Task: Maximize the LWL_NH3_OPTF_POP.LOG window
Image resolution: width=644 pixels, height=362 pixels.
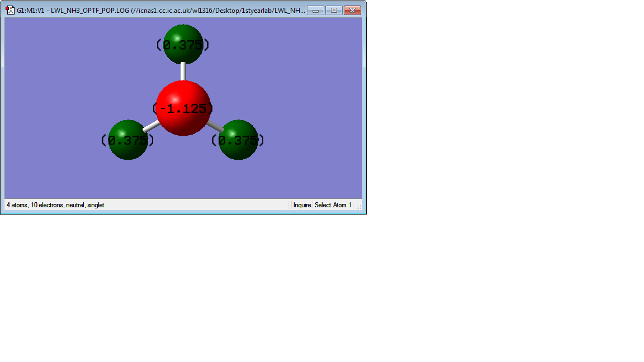Action: [x=334, y=10]
